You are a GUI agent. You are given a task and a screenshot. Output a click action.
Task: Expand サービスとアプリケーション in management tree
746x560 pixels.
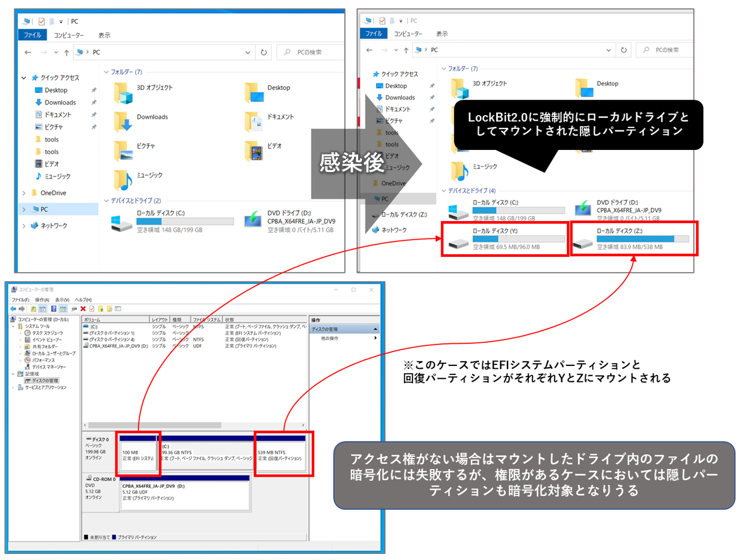[13, 387]
